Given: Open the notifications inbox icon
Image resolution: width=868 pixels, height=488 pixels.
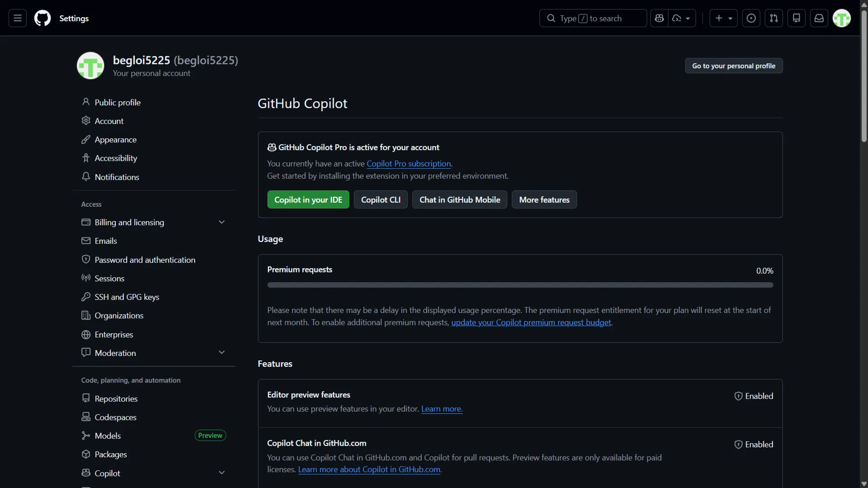Looking at the screenshot, I should [819, 18].
